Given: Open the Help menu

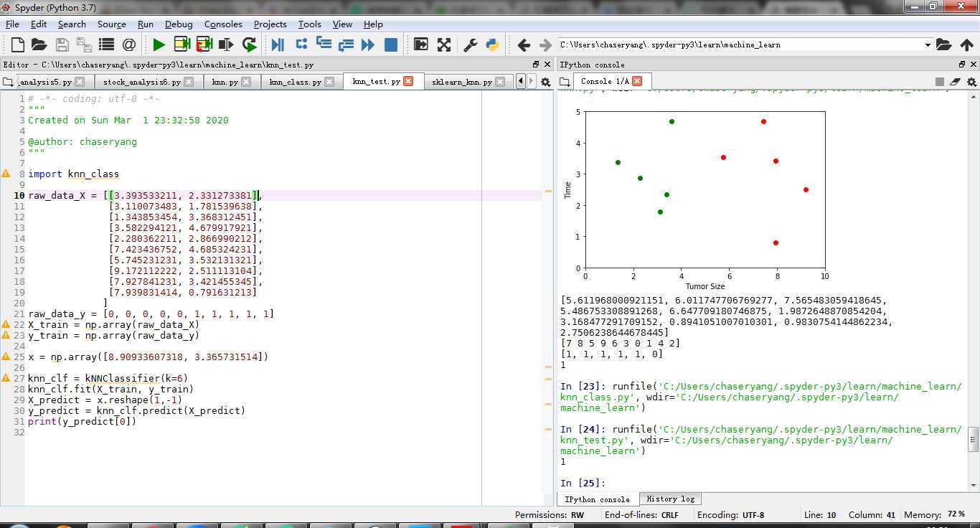Looking at the screenshot, I should pyautogui.click(x=373, y=24).
